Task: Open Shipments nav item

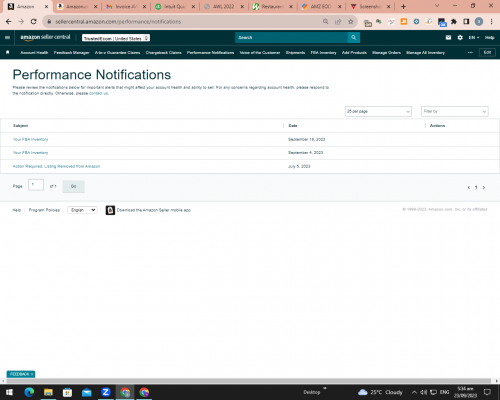Action: [x=295, y=53]
